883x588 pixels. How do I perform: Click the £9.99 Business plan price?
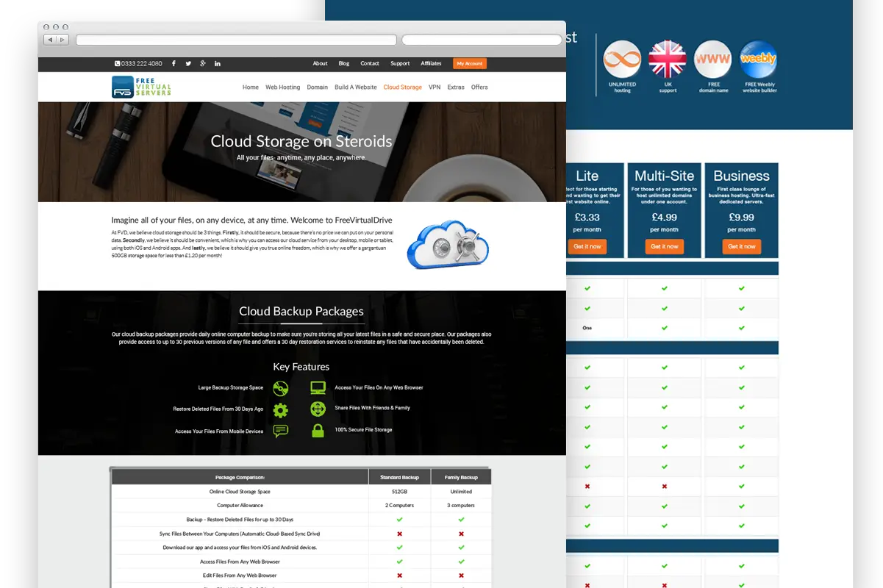click(742, 218)
